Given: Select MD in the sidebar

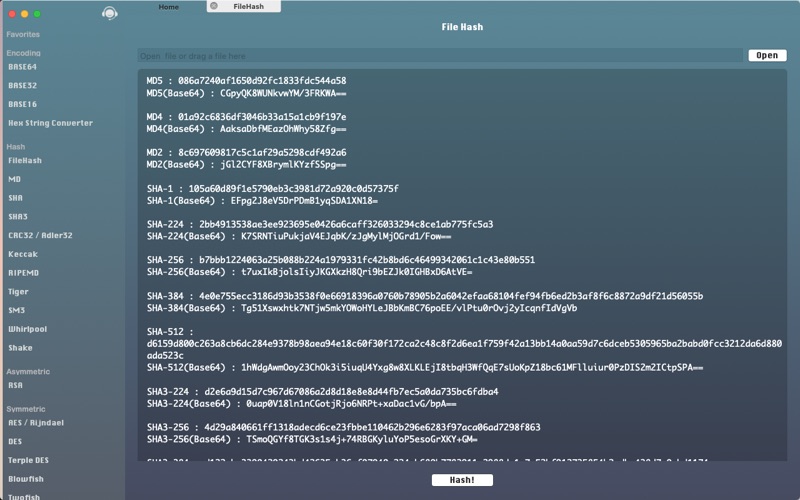Looking at the screenshot, I should tap(14, 179).
